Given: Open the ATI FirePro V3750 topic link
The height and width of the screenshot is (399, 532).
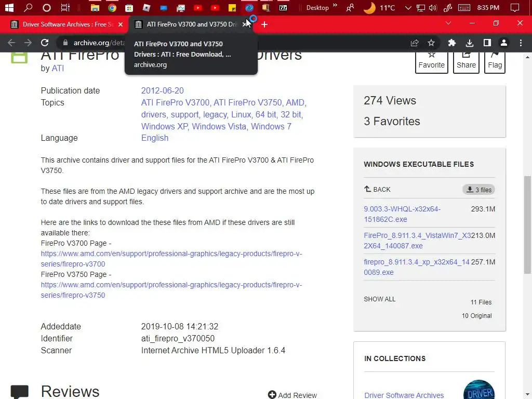Looking at the screenshot, I should [x=248, y=102].
